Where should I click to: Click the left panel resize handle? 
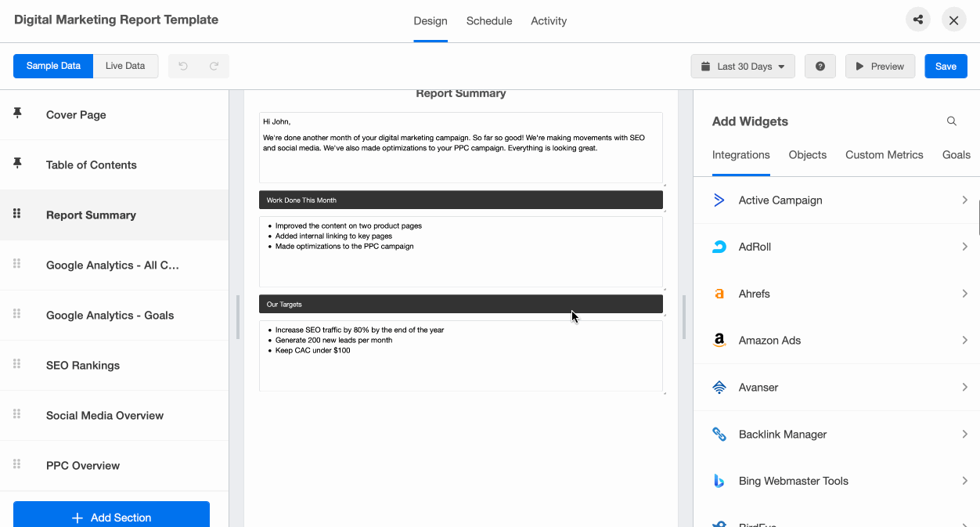(x=238, y=317)
